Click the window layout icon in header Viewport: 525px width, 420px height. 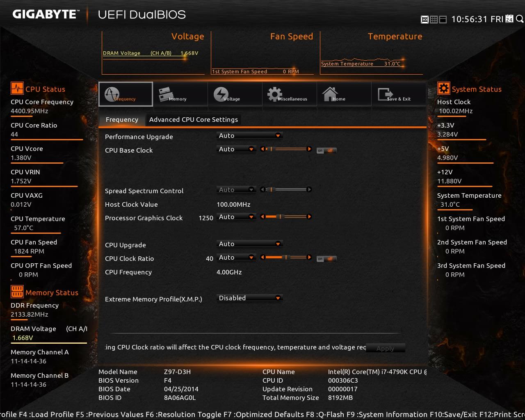(x=443, y=19)
